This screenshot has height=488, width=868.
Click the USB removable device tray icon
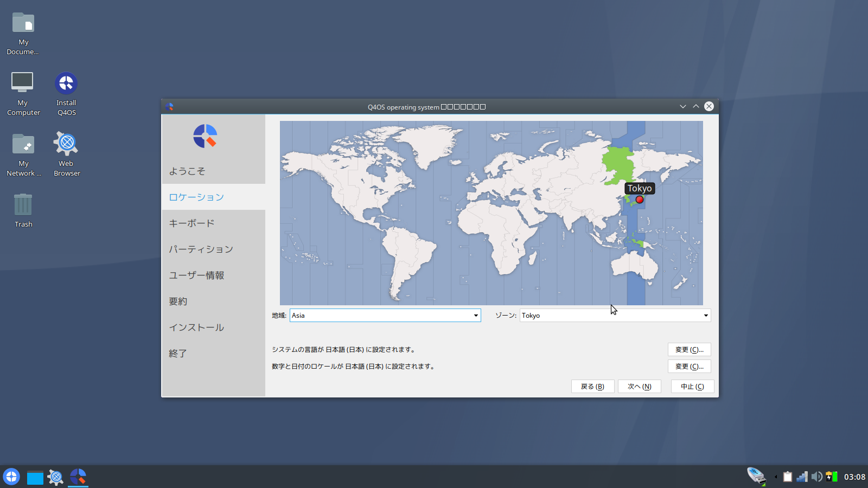[756, 476]
